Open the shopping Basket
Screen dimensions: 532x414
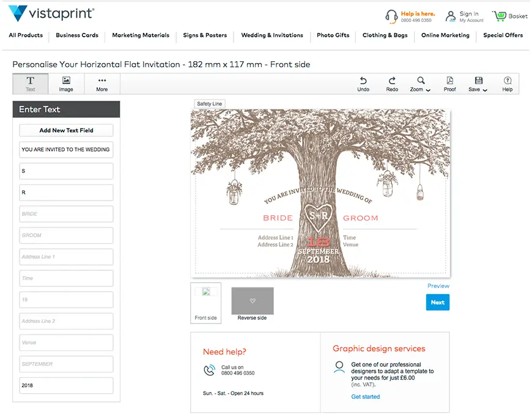509,16
